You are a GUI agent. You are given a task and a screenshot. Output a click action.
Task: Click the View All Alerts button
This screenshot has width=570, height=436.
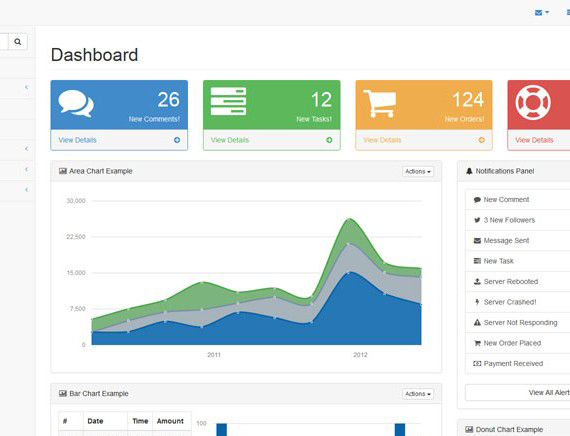pos(518,393)
